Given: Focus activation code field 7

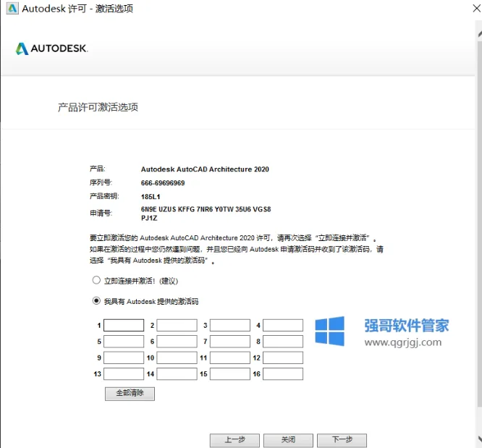Looking at the screenshot, I should (x=230, y=342).
